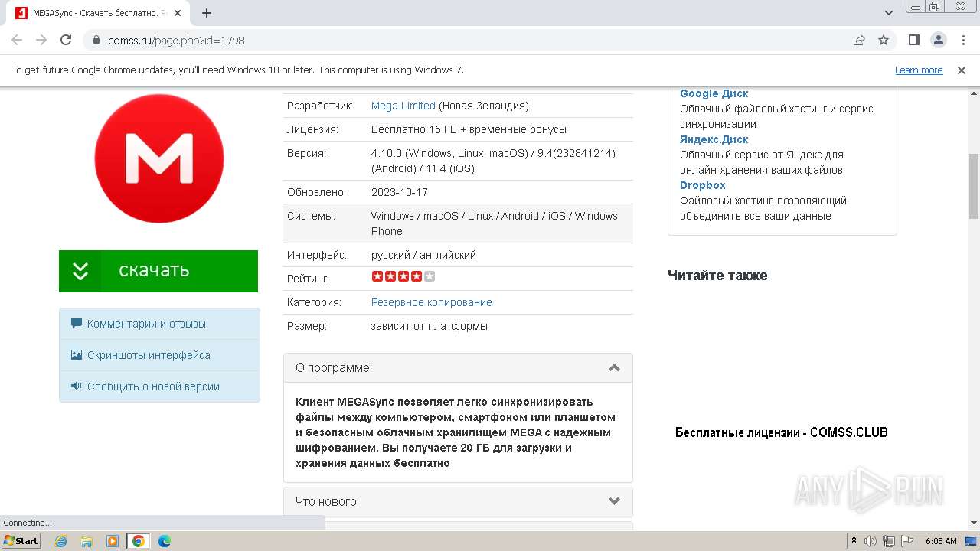The height and width of the screenshot is (551, 980).
Task: Reload the current page
Action: click(x=66, y=41)
